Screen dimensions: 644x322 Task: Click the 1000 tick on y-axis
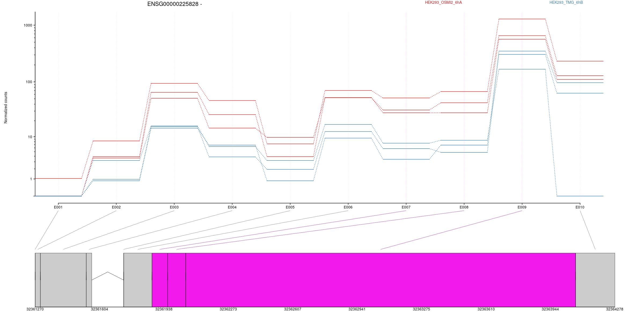(x=28, y=25)
